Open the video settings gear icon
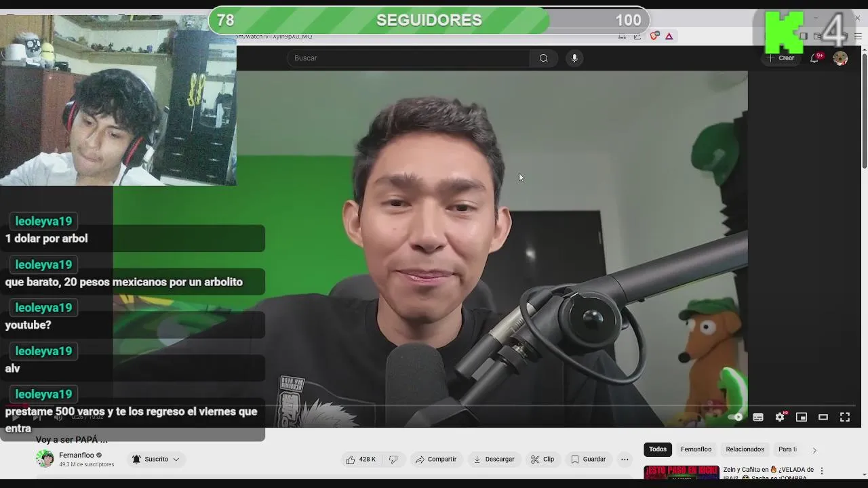 coord(780,418)
